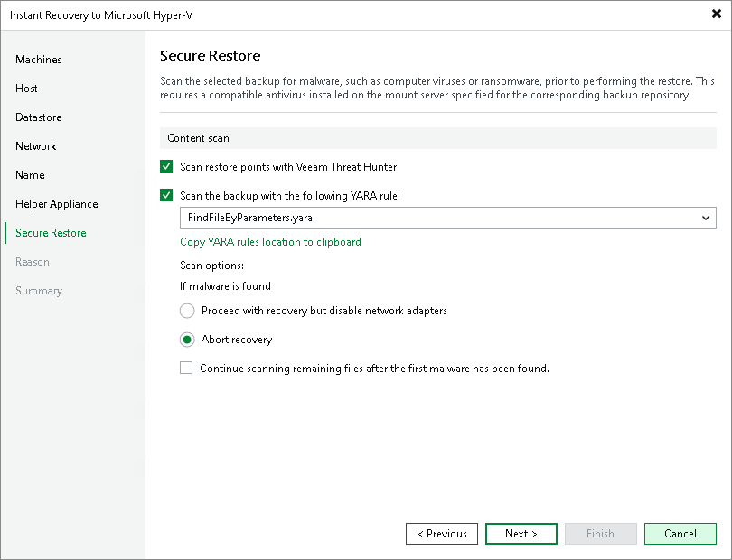Expand the FindFileByParameters.yara selector
Image resolution: width=732 pixels, height=560 pixels.
[x=706, y=218]
